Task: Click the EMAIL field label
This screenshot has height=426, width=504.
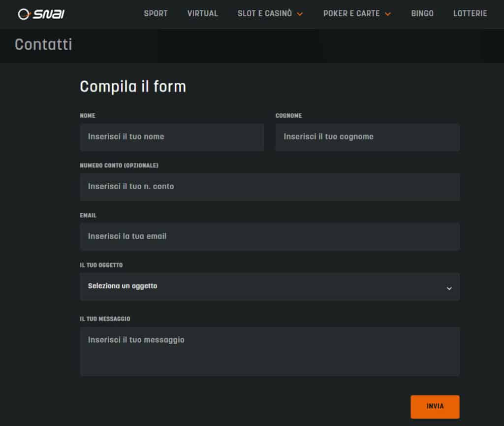Action: (88, 216)
